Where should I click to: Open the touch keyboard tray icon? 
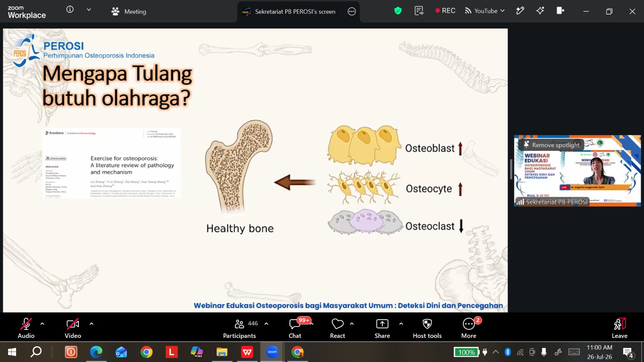[574, 352]
